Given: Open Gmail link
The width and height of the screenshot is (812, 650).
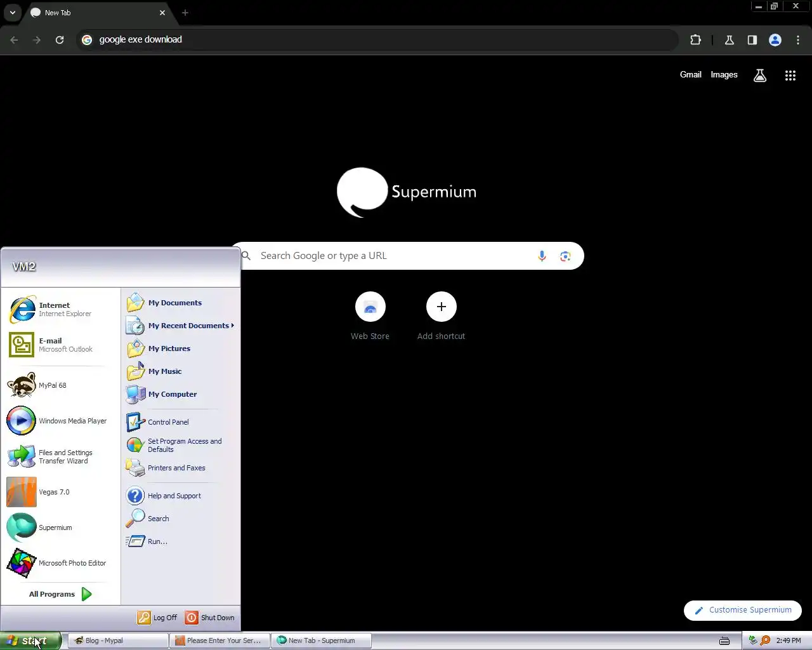Looking at the screenshot, I should click(x=691, y=74).
